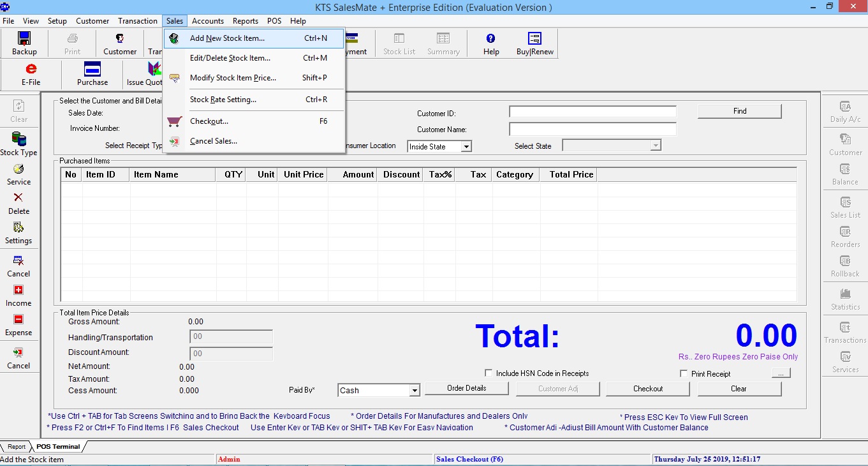Viewport: 868px width, 466px height.
Task: Click the Item Name column header
Action: coord(173,174)
